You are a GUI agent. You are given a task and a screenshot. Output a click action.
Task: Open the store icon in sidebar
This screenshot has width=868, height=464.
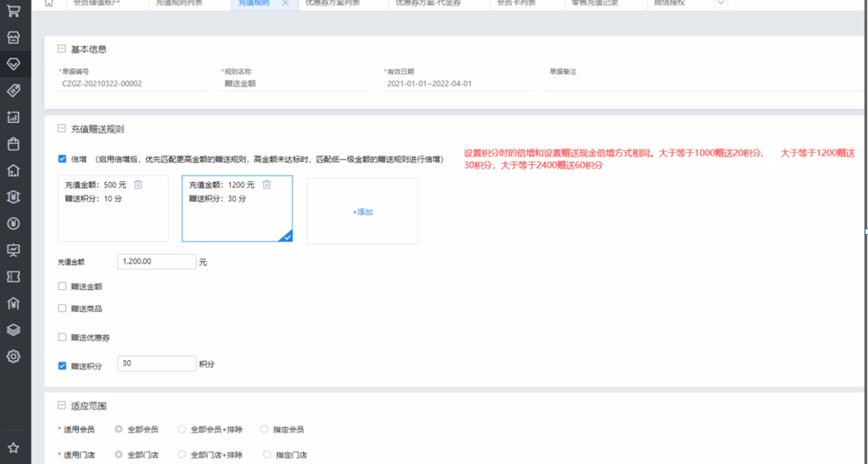coord(13,38)
